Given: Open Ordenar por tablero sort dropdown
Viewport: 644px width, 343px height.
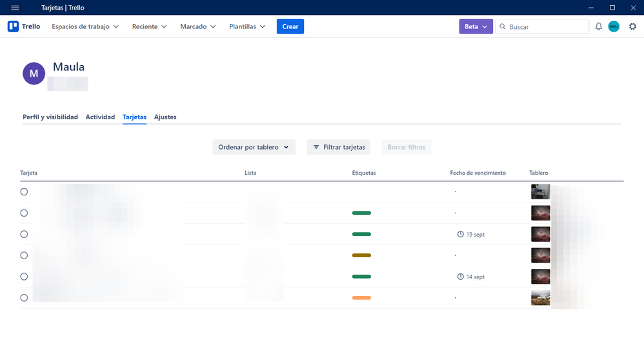Looking at the screenshot, I should (254, 147).
